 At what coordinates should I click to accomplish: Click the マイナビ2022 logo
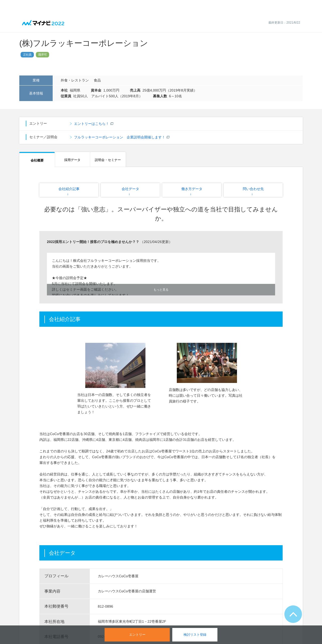(x=43, y=23)
